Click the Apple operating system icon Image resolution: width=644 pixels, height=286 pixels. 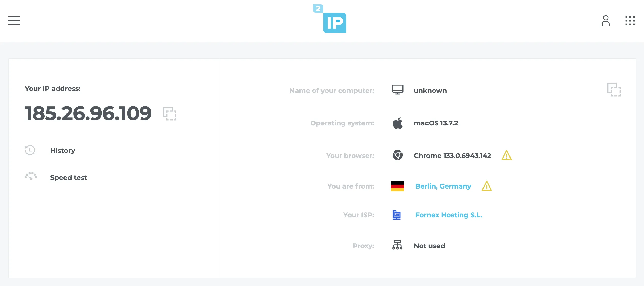click(x=398, y=123)
